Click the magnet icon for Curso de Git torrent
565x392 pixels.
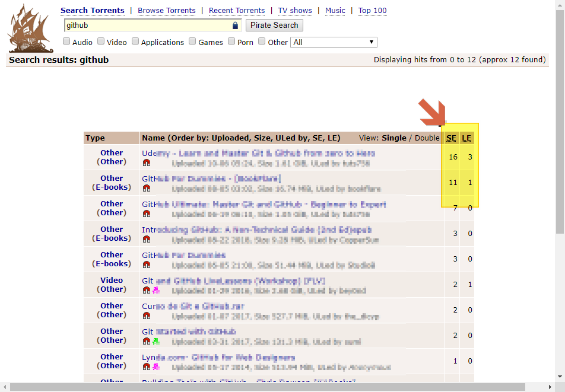[x=146, y=315]
